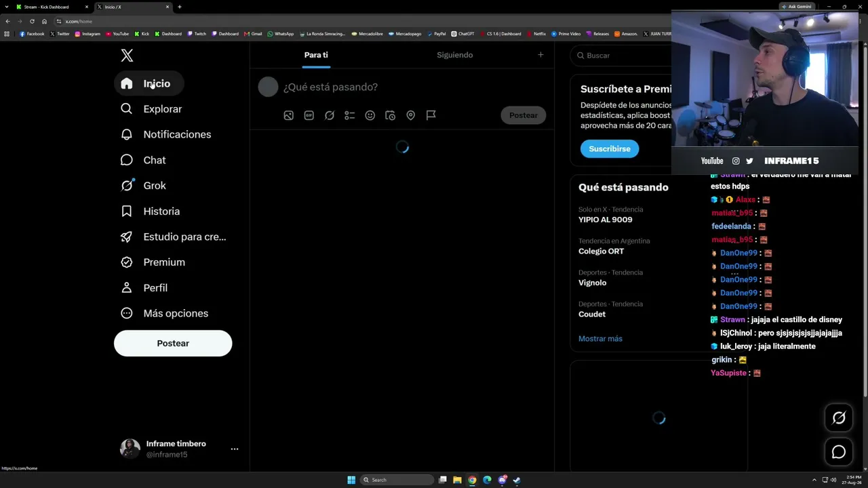This screenshot has height=488, width=868.
Task: Go to Inicio in the sidebar
Action: [x=149, y=83]
